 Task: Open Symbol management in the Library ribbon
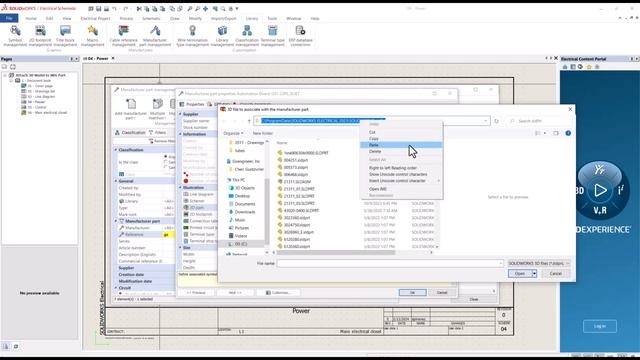[15, 36]
